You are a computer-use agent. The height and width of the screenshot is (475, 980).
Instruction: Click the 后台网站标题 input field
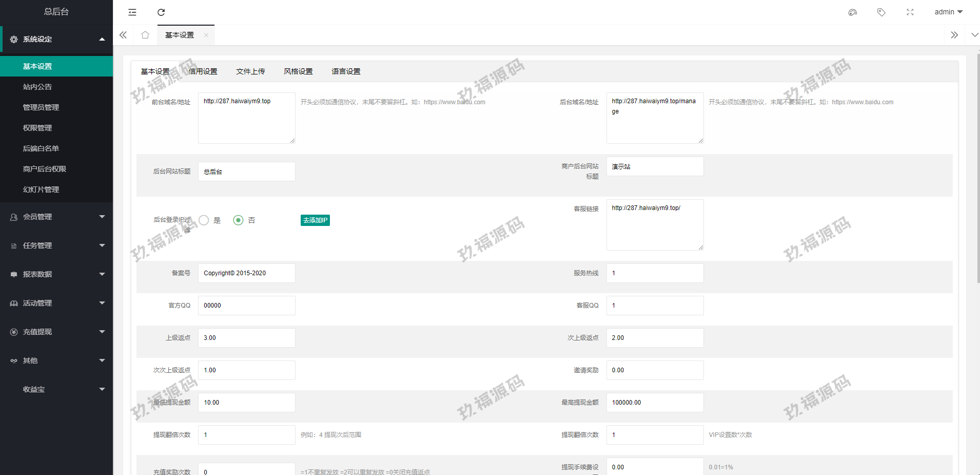(x=246, y=172)
